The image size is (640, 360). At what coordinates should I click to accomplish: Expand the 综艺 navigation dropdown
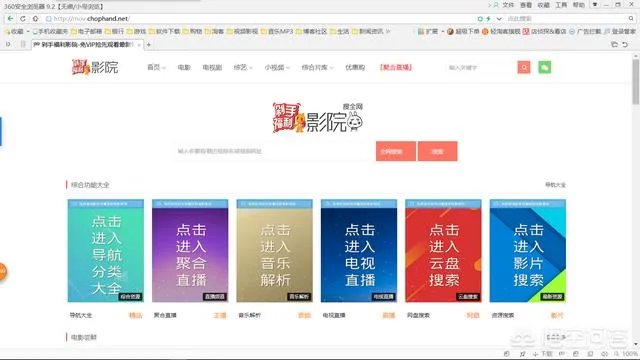click(x=243, y=67)
